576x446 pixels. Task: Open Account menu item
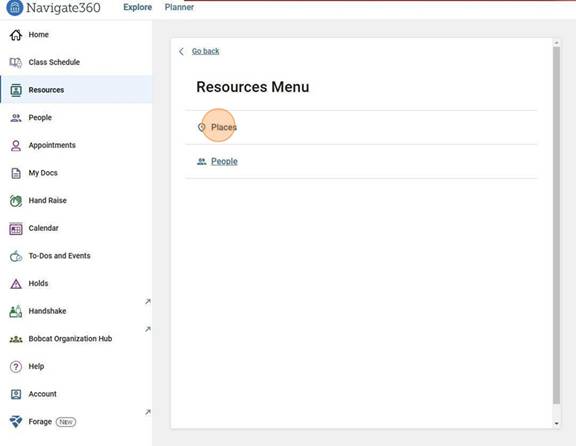(x=76, y=394)
